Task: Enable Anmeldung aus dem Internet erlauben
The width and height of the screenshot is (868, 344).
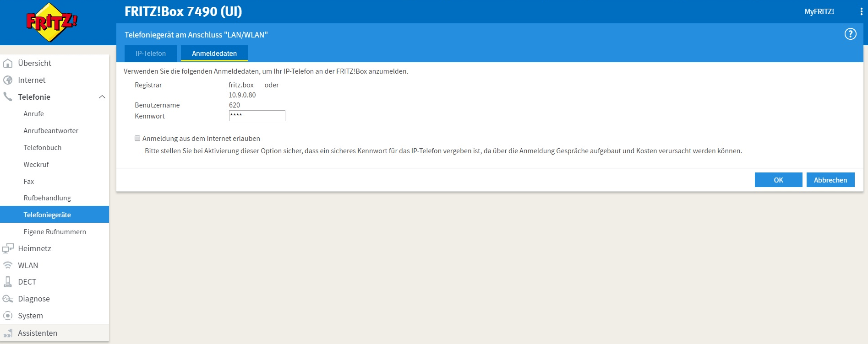Action: (137, 138)
